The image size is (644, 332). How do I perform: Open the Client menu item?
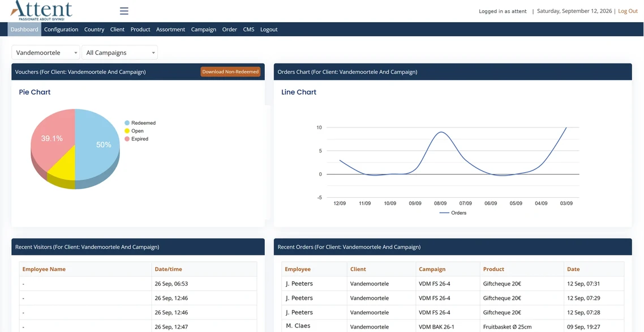[x=118, y=29]
